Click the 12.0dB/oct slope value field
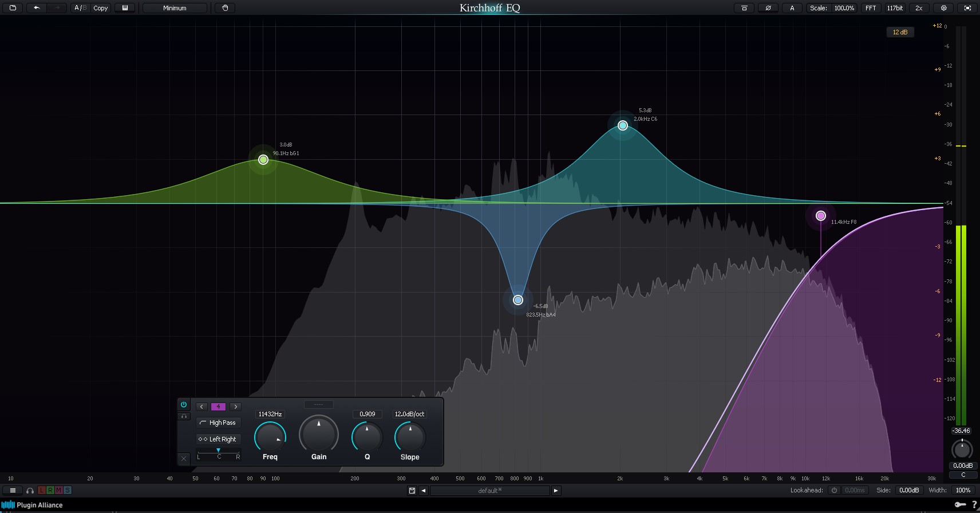980x513 pixels. (x=410, y=414)
